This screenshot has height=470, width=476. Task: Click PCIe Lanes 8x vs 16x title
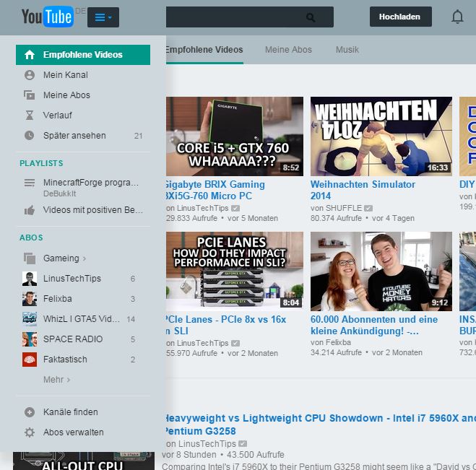[226, 325]
